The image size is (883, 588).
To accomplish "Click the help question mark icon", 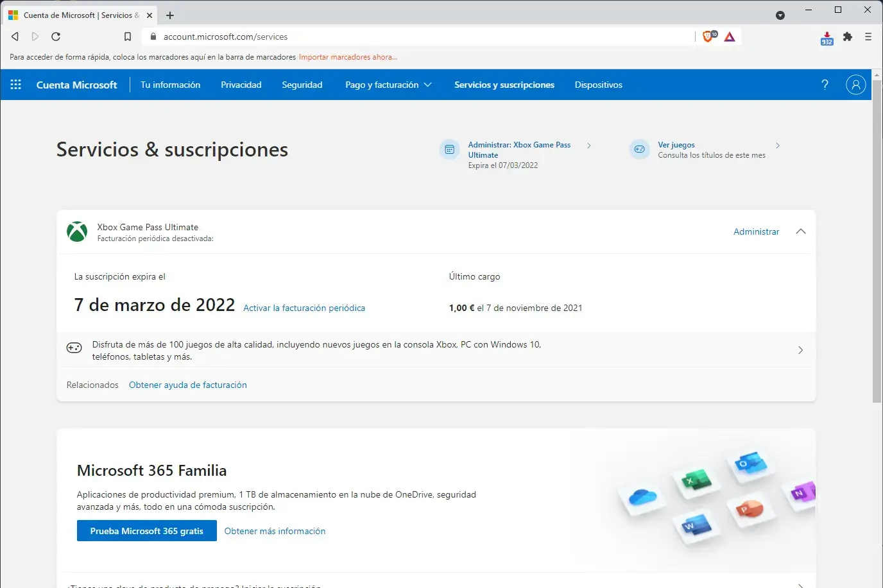I will click(x=825, y=85).
